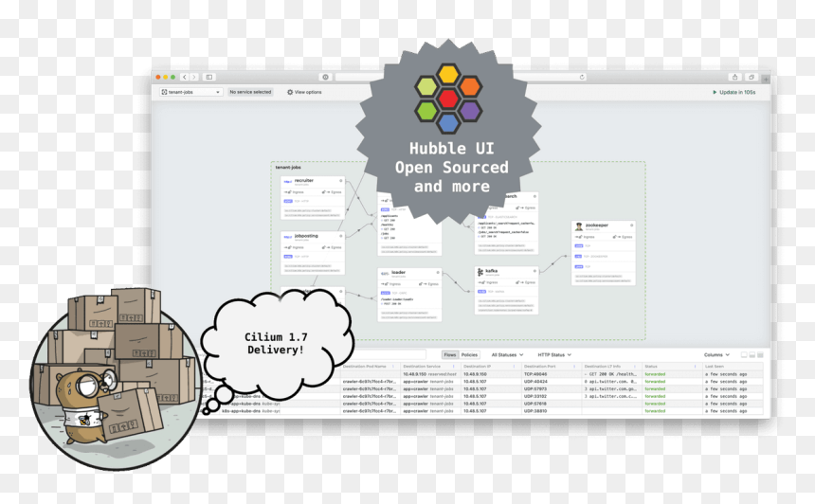This screenshot has width=815, height=504.
Task: Expand the All Statuses filter dropdown
Action: point(507,355)
